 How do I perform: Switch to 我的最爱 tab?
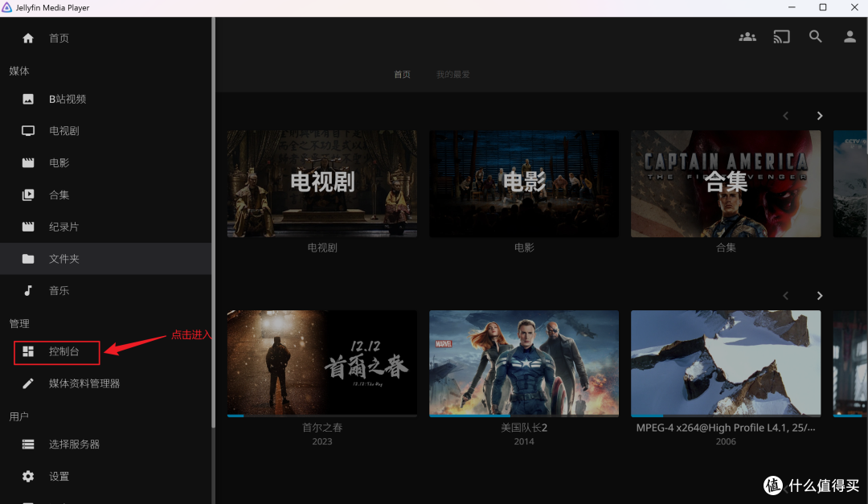(452, 74)
